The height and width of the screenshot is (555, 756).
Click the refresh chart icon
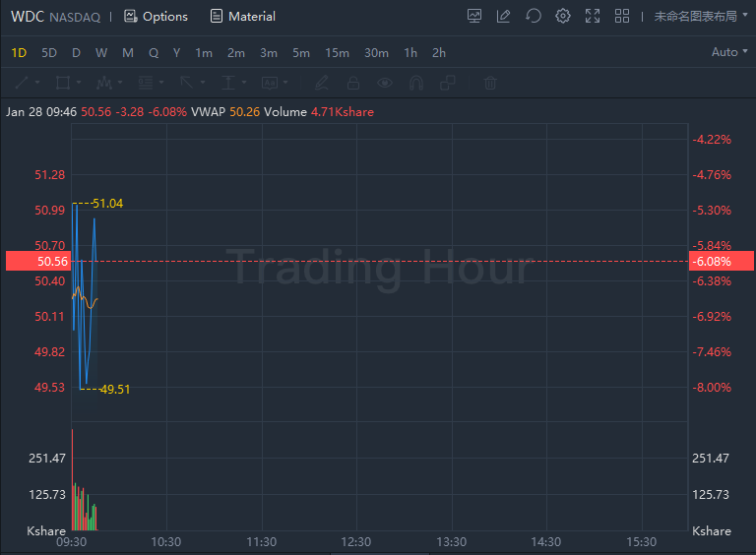click(x=533, y=16)
